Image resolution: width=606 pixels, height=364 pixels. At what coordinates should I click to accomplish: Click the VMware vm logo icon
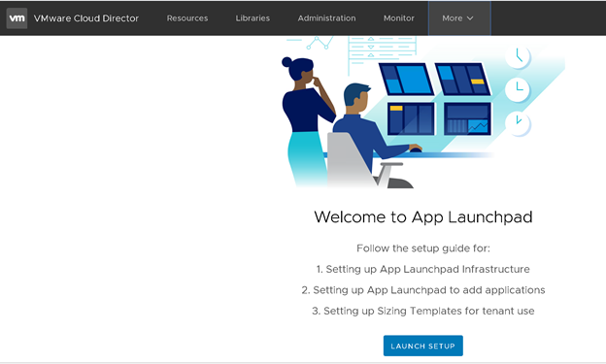(x=17, y=18)
